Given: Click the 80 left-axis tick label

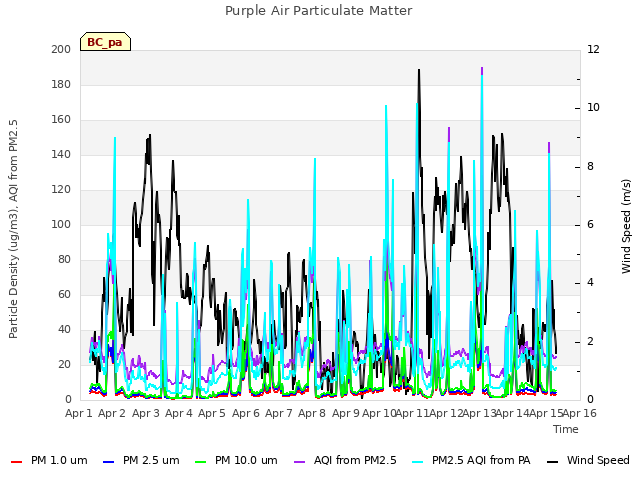Looking at the screenshot, I should click(x=64, y=260).
